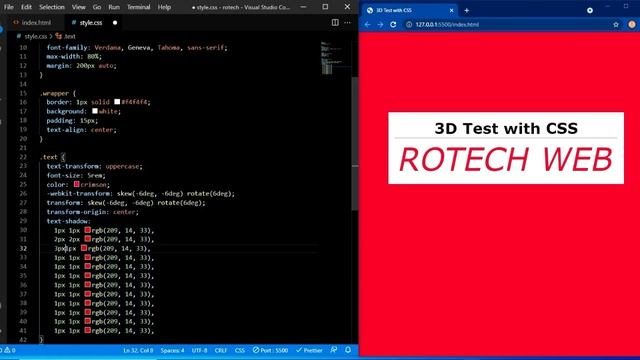Open the editor More Actions ellipsis
640x360 pixels.
click(347, 22)
